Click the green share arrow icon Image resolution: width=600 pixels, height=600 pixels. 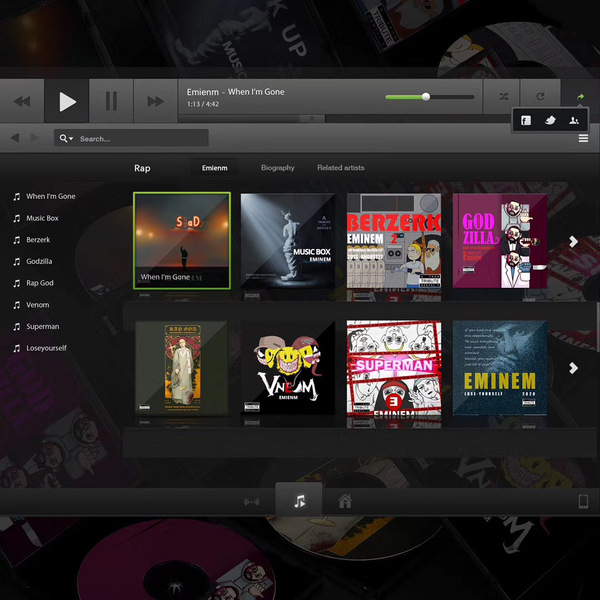pyautogui.click(x=580, y=97)
